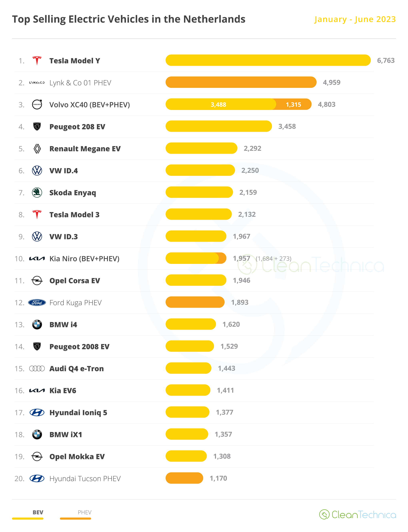Viewport: 408px width, 532px height.
Task: Select the PHEV legend item
Action: click(x=85, y=512)
